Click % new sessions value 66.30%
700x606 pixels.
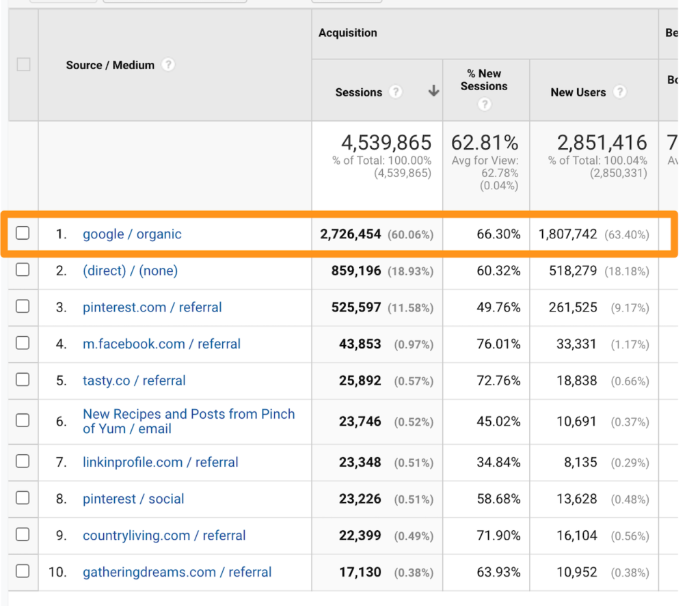tap(498, 234)
